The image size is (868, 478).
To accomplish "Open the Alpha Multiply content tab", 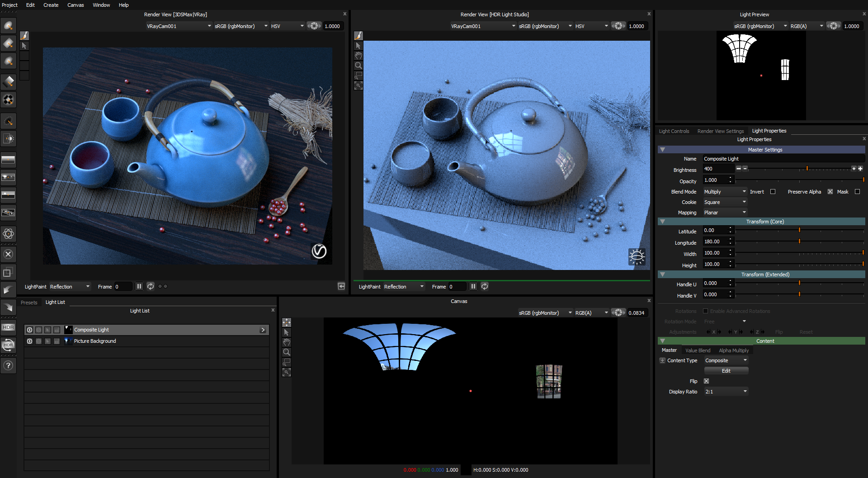I will coord(734,350).
